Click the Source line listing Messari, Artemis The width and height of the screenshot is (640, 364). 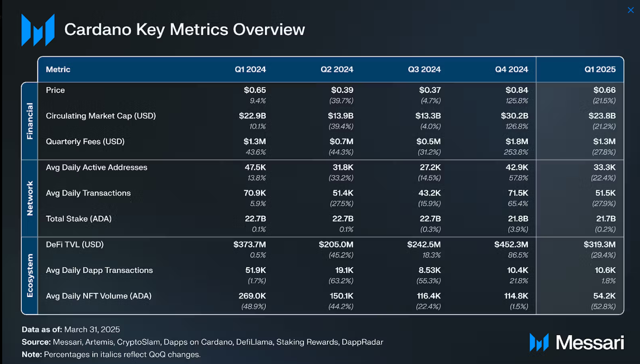pos(202,342)
